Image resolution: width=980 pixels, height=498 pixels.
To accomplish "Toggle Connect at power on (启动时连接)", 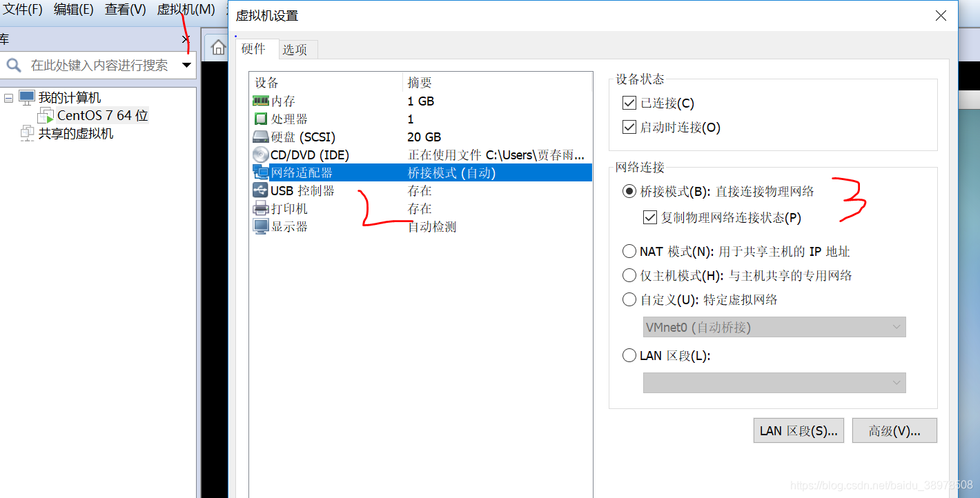I will (629, 128).
